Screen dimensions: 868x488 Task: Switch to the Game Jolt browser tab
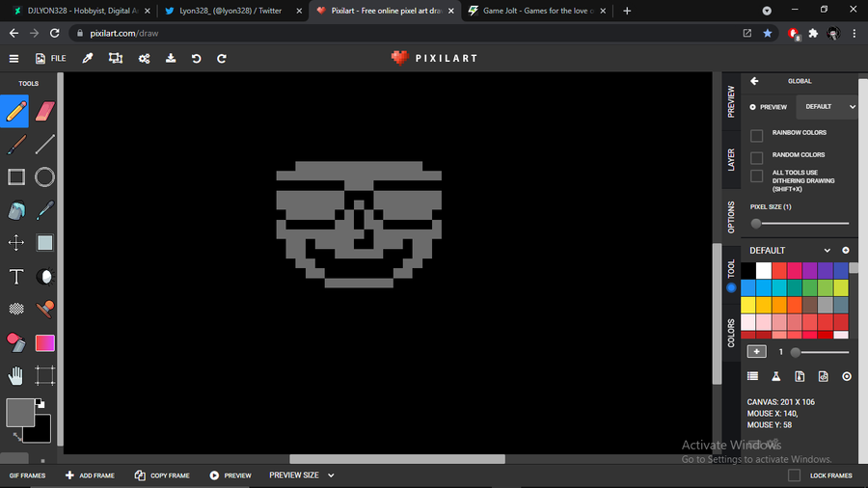click(536, 11)
